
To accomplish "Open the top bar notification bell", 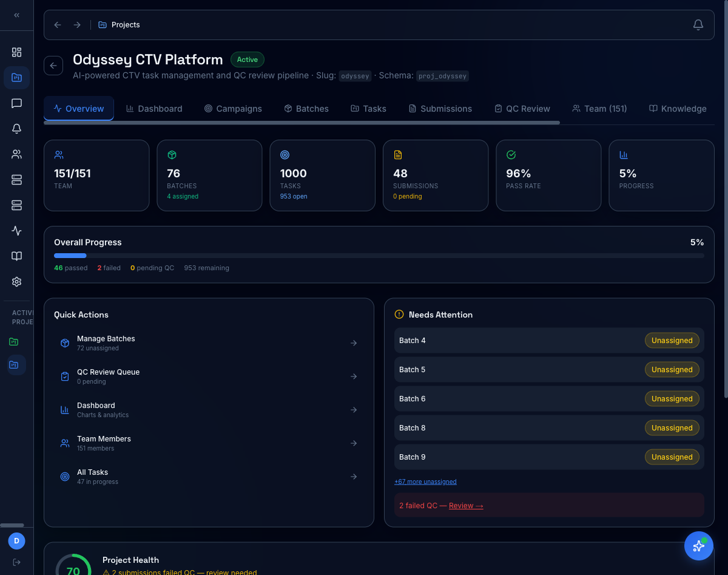I will (x=698, y=25).
